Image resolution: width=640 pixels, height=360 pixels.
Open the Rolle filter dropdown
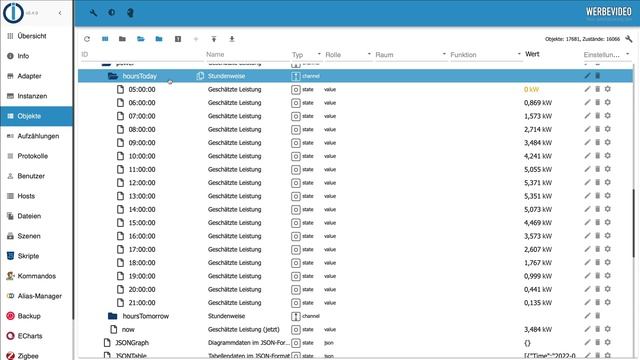(x=349, y=55)
